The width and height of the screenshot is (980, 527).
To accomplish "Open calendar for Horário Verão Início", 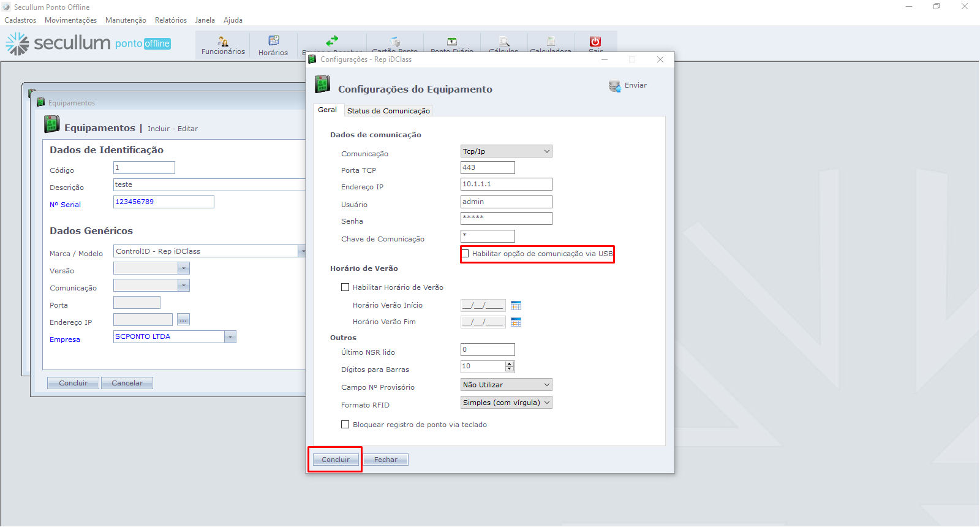I will click(x=516, y=305).
